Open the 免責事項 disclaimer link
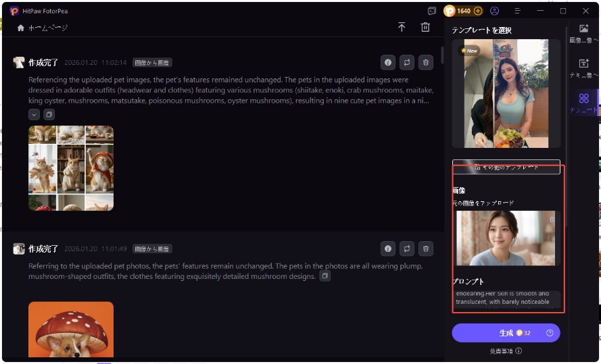 click(x=506, y=351)
